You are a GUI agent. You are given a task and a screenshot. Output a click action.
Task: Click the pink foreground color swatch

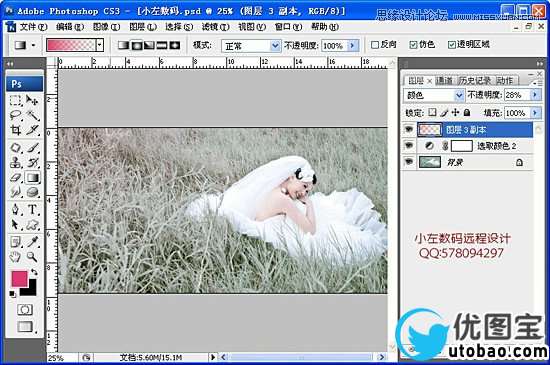19,279
